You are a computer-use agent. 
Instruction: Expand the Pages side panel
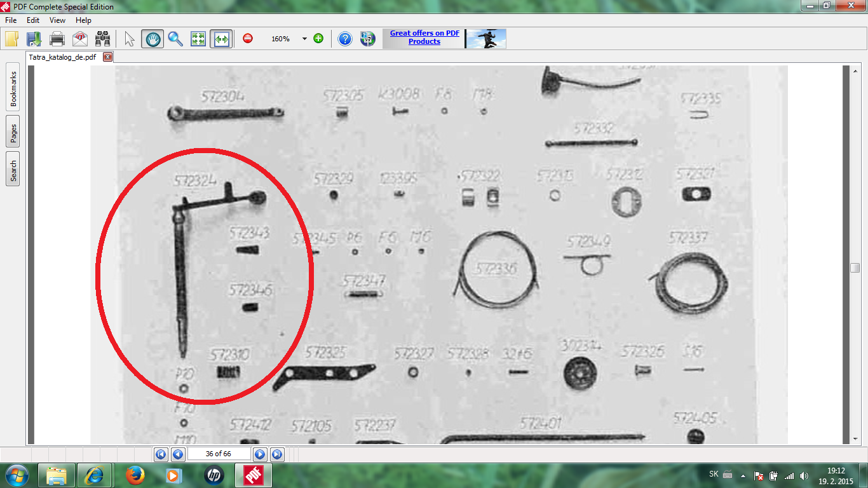tap(13, 132)
